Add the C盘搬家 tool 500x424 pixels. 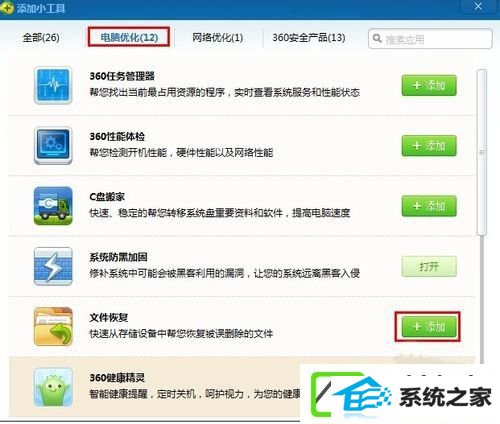(x=429, y=206)
